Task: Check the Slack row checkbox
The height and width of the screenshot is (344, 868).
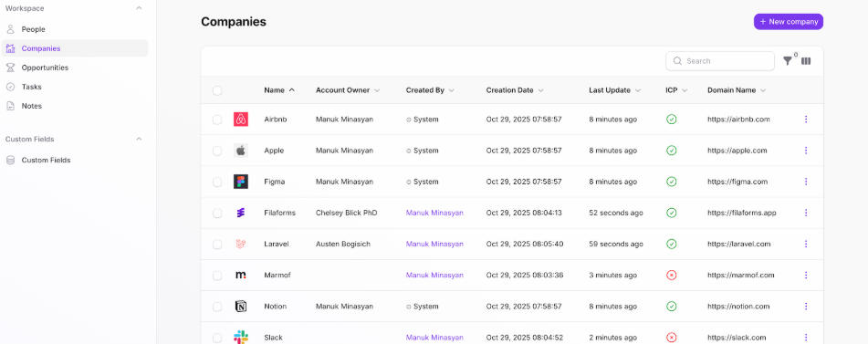Action: [x=217, y=338]
